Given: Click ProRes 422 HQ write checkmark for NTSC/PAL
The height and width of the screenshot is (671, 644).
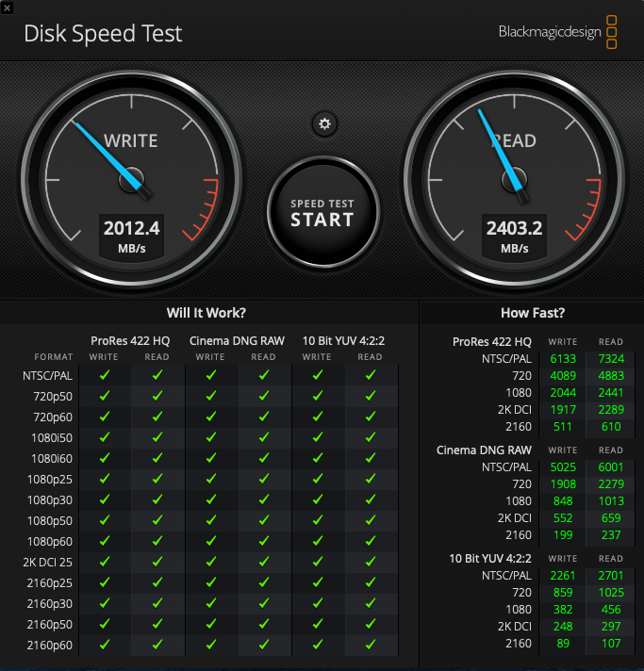Looking at the screenshot, I should (105, 375).
